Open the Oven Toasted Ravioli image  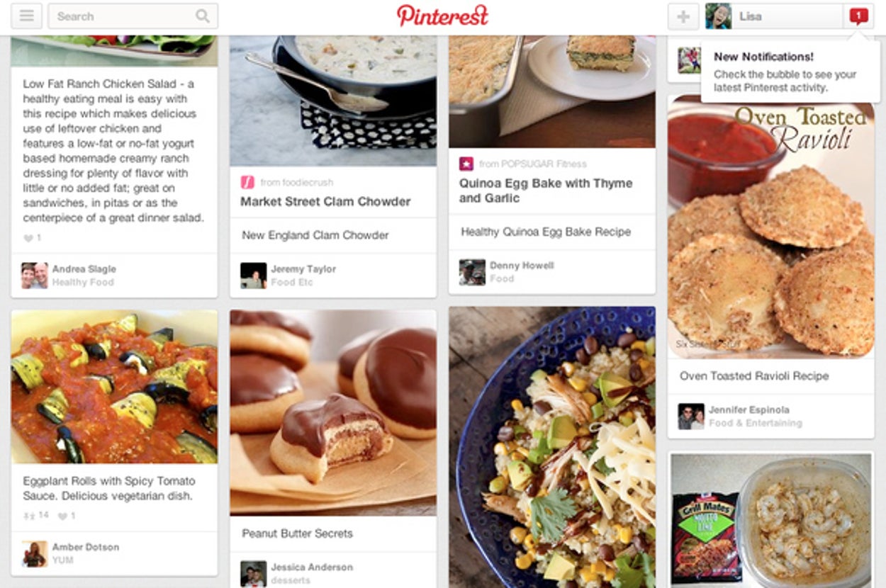771,227
